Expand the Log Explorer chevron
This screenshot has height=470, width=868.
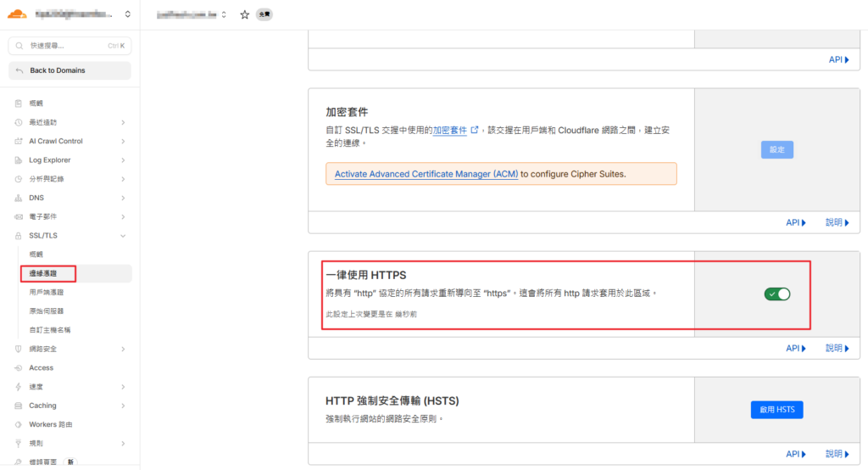[123, 160]
